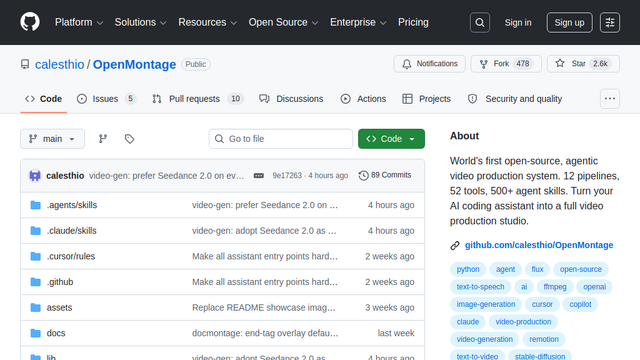The width and height of the screenshot is (640, 360).
Task: Click calesthio's commit avatar
Action: 35,176
